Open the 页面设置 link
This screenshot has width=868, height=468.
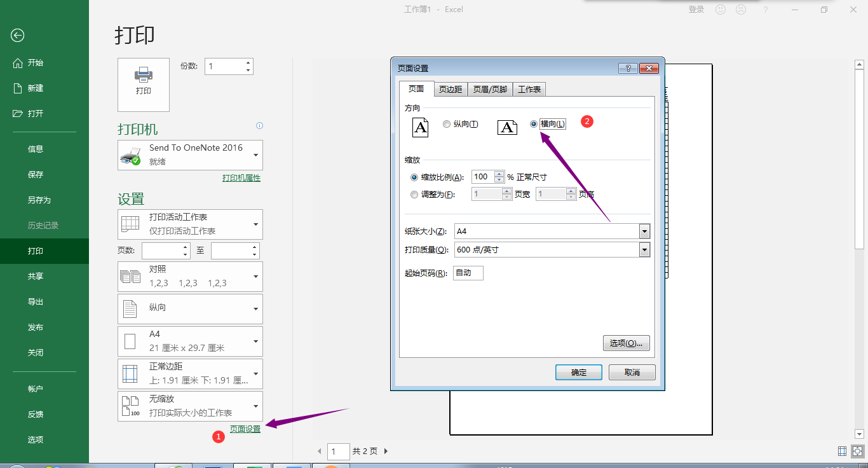pos(245,429)
